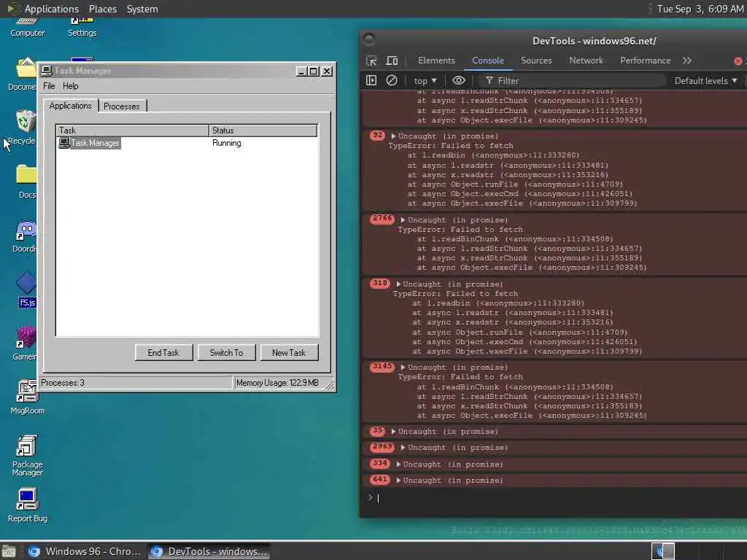Expand the error with count 2969
This screenshot has width=747, height=560.
(403, 448)
